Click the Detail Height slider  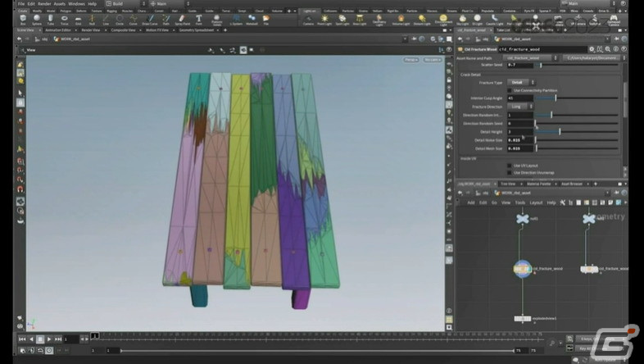tap(577, 131)
